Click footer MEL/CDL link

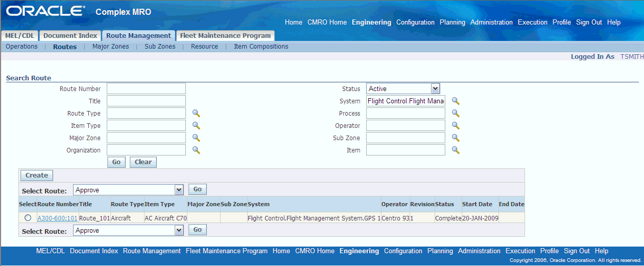(x=51, y=251)
